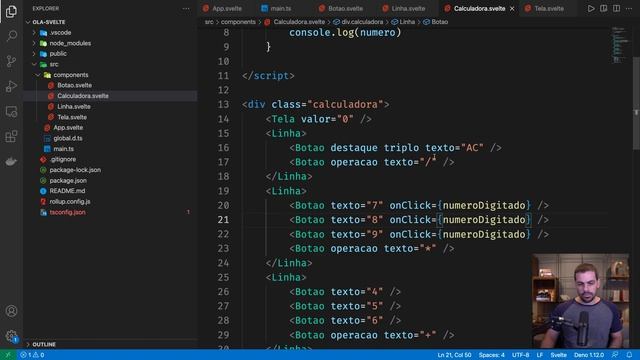Open Botao.svelte in the file tree

74,85
